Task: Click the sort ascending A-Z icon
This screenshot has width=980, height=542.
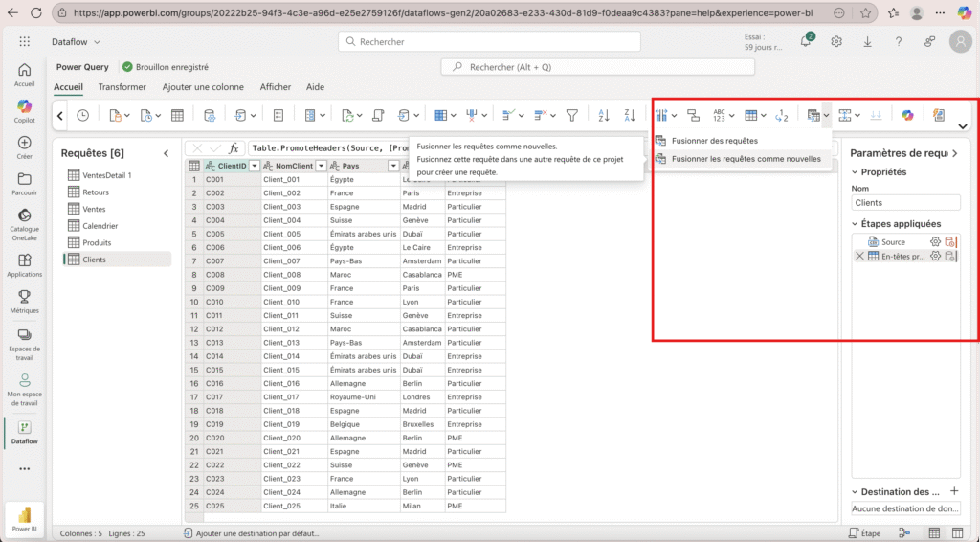Action: pos(604,115)
